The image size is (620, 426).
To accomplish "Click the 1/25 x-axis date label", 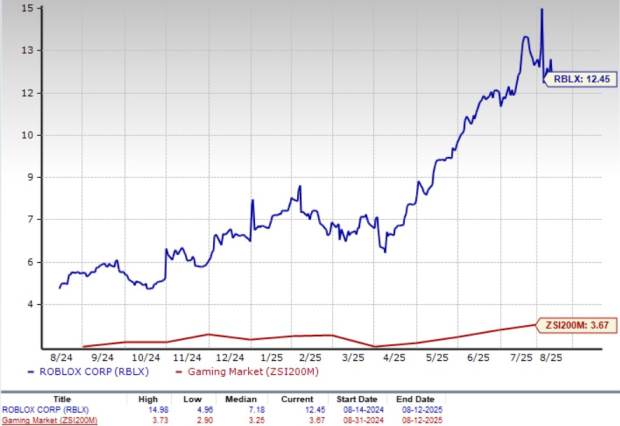I will pos(262,355).
